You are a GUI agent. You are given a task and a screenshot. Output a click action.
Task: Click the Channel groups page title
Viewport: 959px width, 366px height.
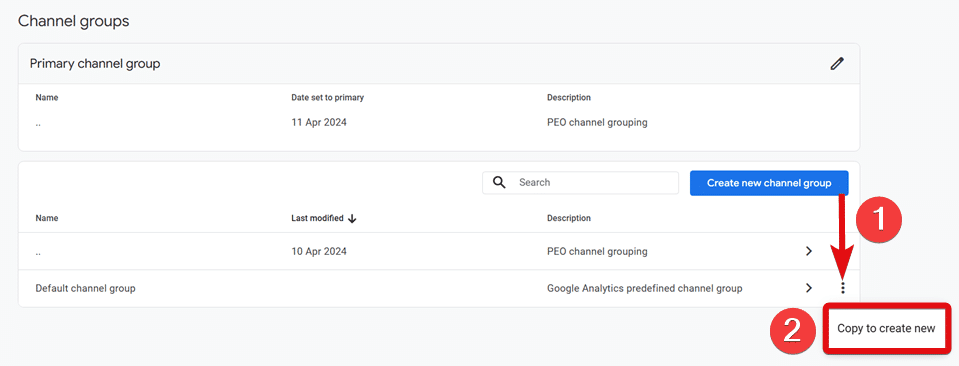pyautogui.click(x=73, y=21)
